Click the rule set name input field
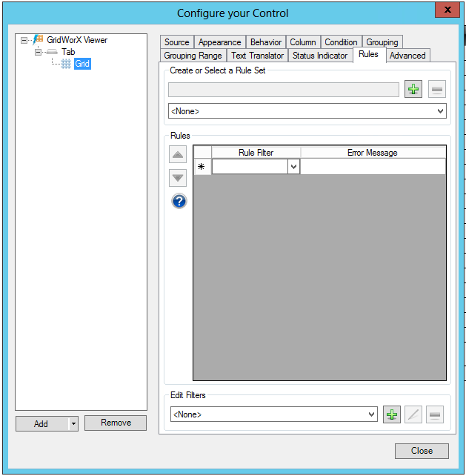Image resolution: width=466 pixels, height=476 pixels. pyautogui.click(x=284, y=90)
